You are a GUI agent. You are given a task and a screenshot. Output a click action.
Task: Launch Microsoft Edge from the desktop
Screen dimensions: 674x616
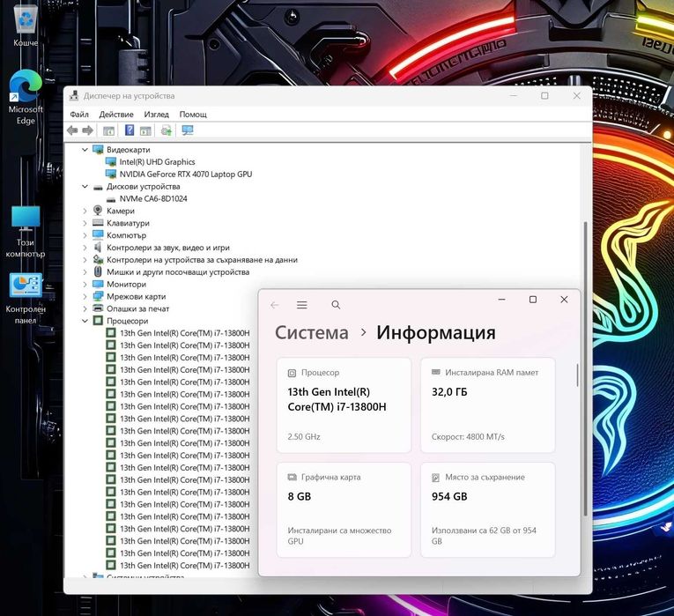[x=26, y=97]
